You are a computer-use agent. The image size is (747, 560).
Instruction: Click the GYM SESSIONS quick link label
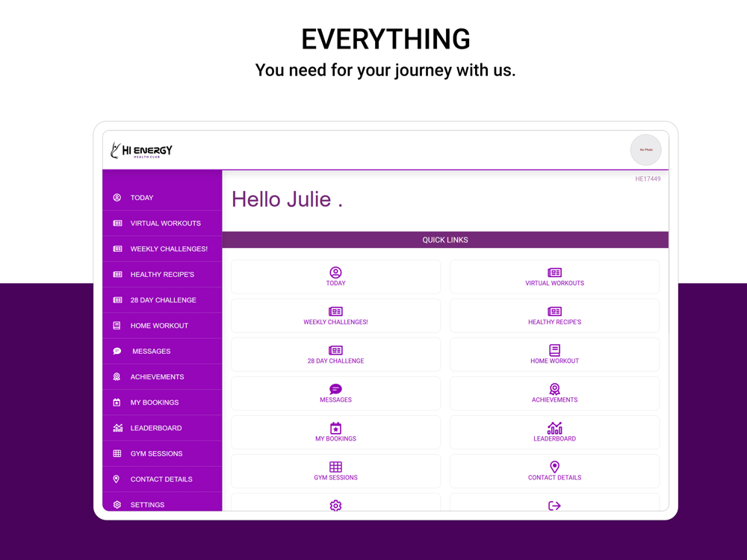(336, 478)
